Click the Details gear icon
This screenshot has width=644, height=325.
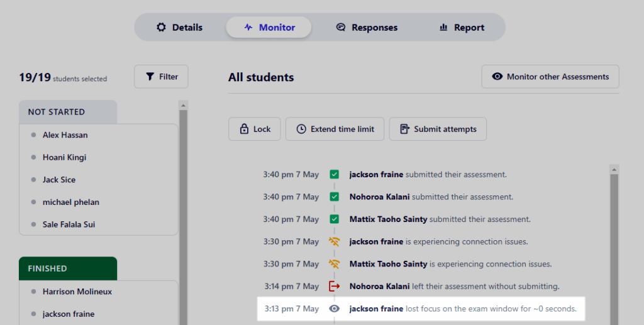pos(162,28)
